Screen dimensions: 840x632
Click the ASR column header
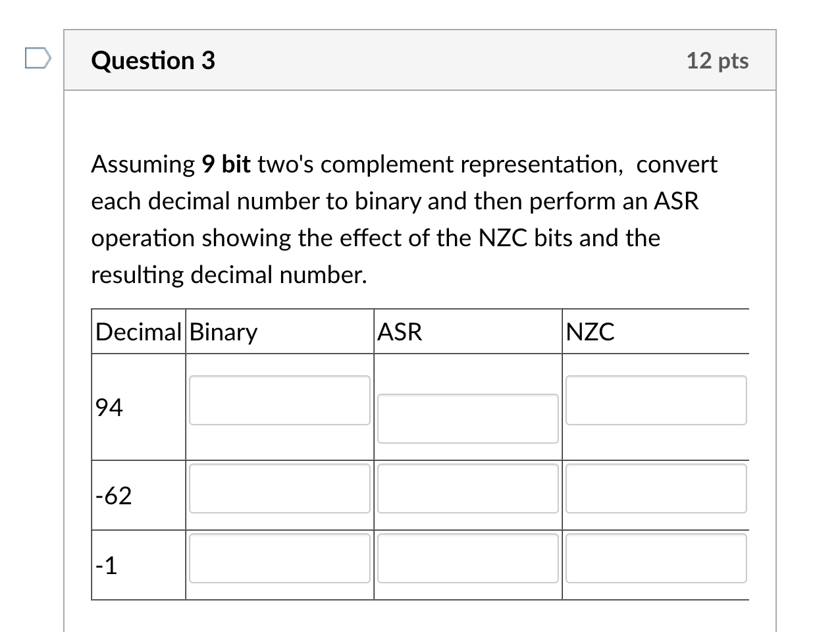click(400, 332)
